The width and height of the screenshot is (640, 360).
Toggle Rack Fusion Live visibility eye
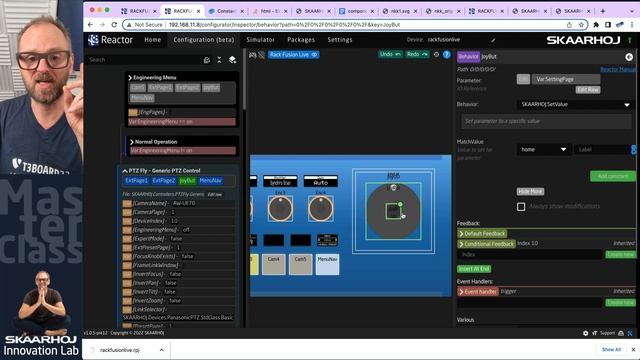click(x=314, y=55)
